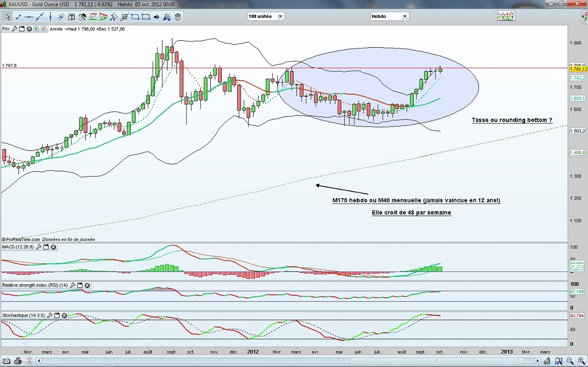Zoom in using the plus magnifier
588x367 pixels.
(x=581, y=361)
